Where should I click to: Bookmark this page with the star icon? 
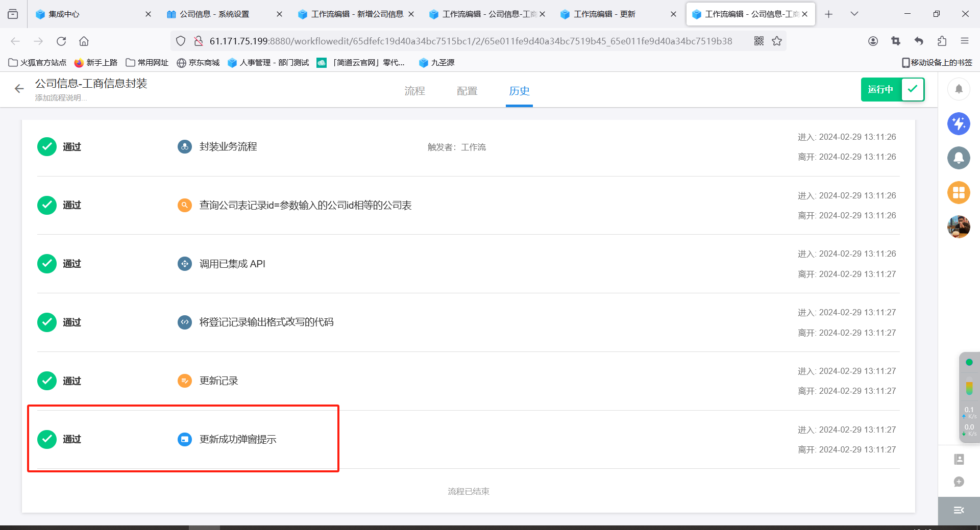coord(777,41)
